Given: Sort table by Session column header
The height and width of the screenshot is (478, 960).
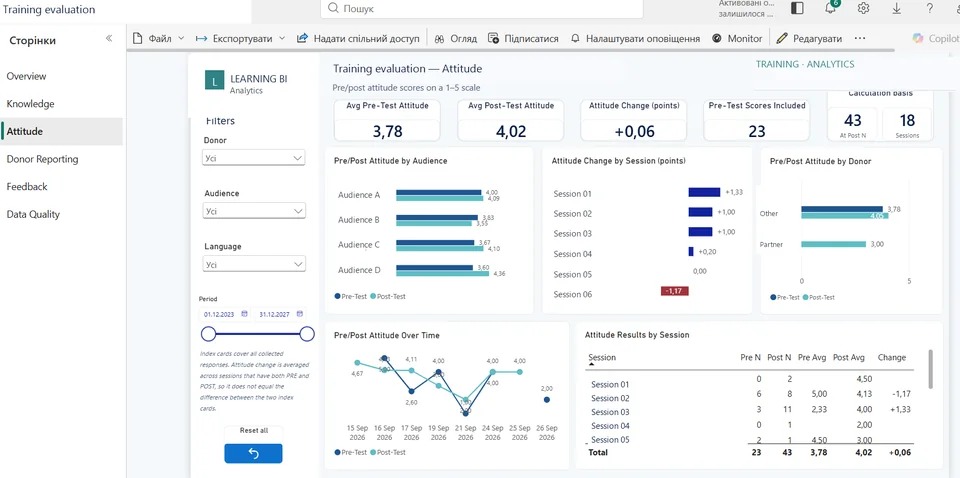Looking at the screenshot, I should (602, 357).
